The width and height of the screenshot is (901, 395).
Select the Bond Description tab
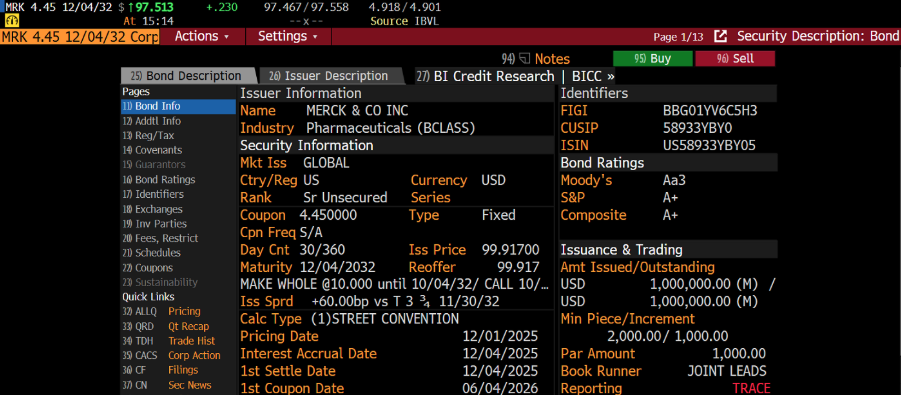[187, 76]
